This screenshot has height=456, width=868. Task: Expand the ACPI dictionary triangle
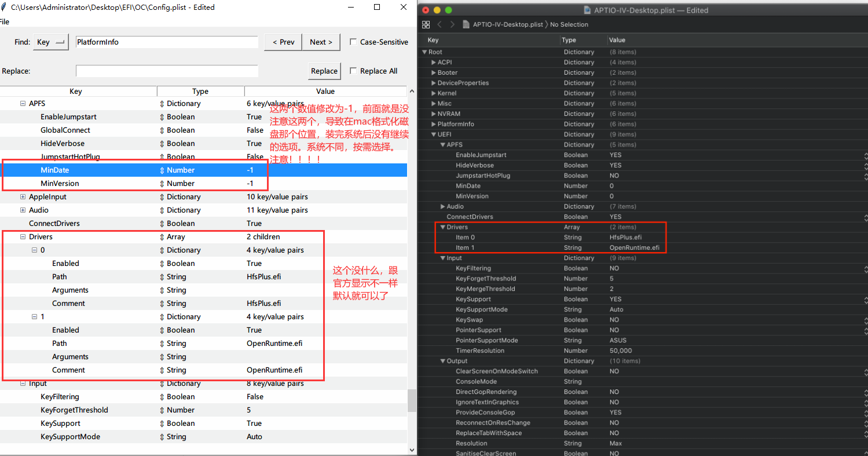pyautogui.click(x=433, y=63)
